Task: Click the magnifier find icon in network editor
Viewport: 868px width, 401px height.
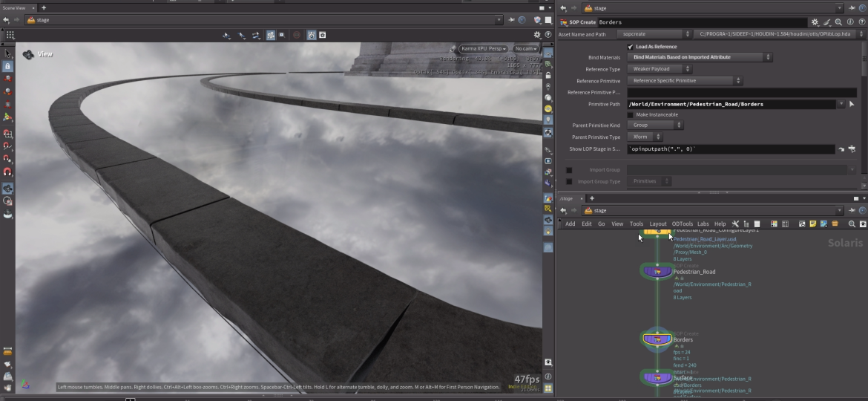Action: click(x=852, y=224)
